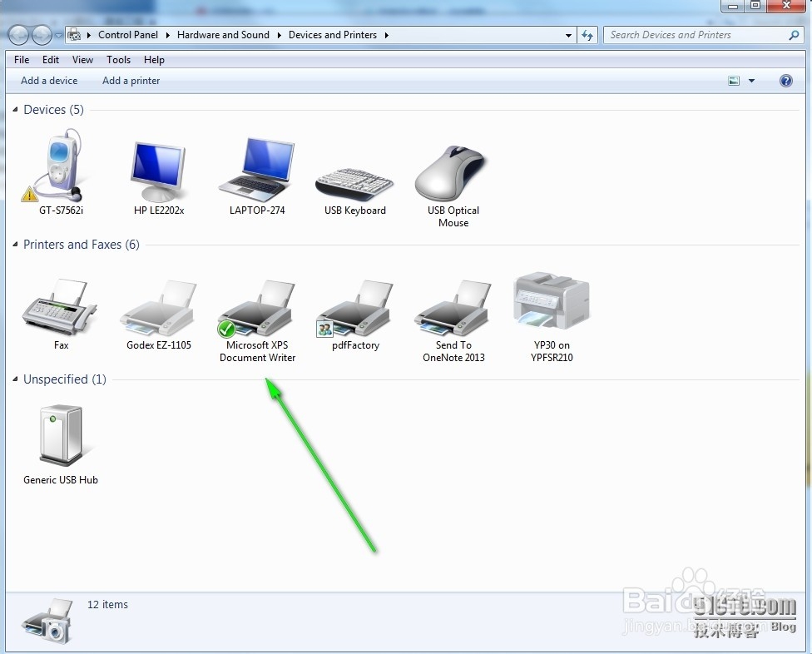Screen dimensions: 812x654
Task: Open the Edit menu
Action: (50, 60)
